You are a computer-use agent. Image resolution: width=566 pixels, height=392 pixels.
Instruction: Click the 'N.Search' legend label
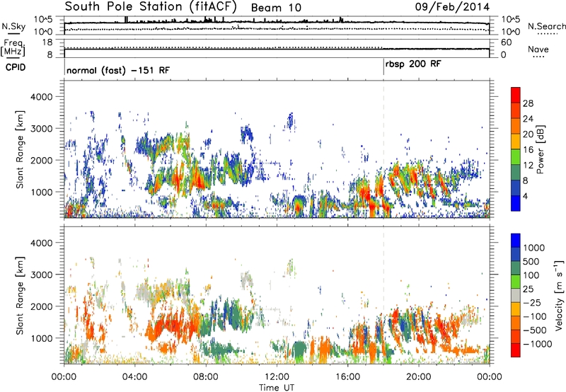[547, 26]
